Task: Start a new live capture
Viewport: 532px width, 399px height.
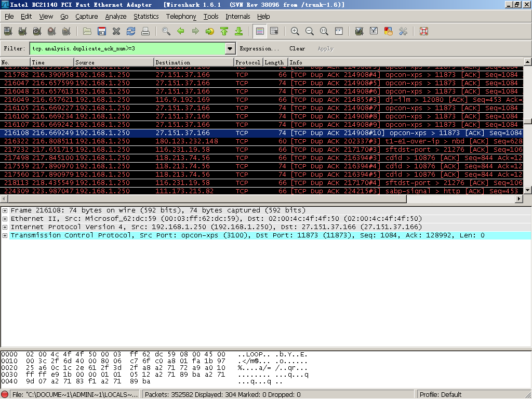Action: pyautogui.click(x=37, y=31)
